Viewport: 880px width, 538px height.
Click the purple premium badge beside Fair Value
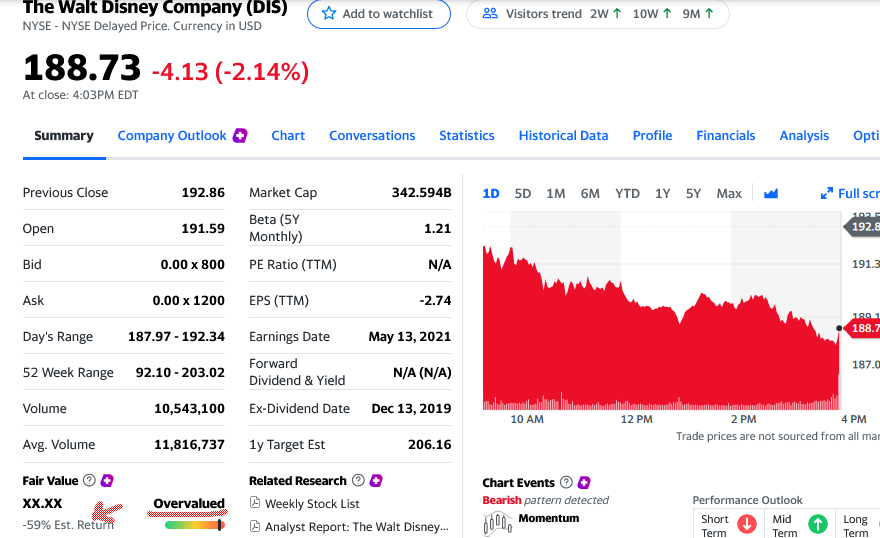point(107,480)
